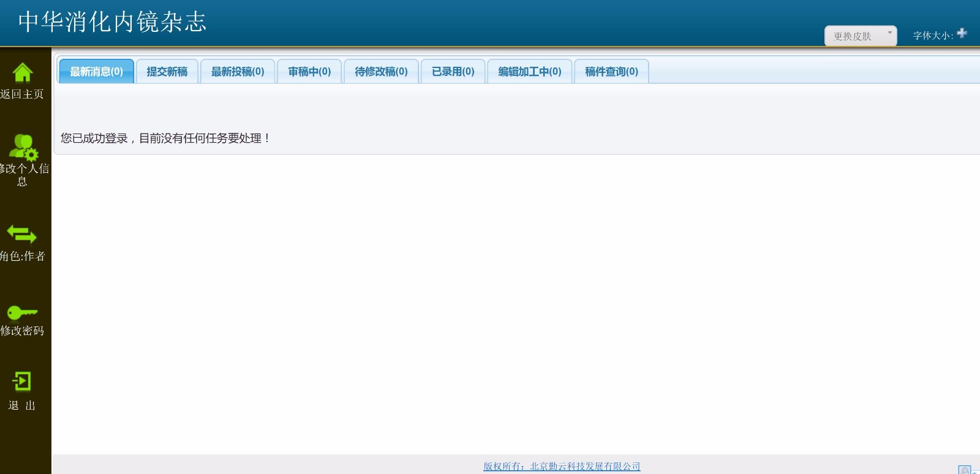Open the 待修改稿(0) tab
This screenshot has width=980, height=474.
[381, 72]
